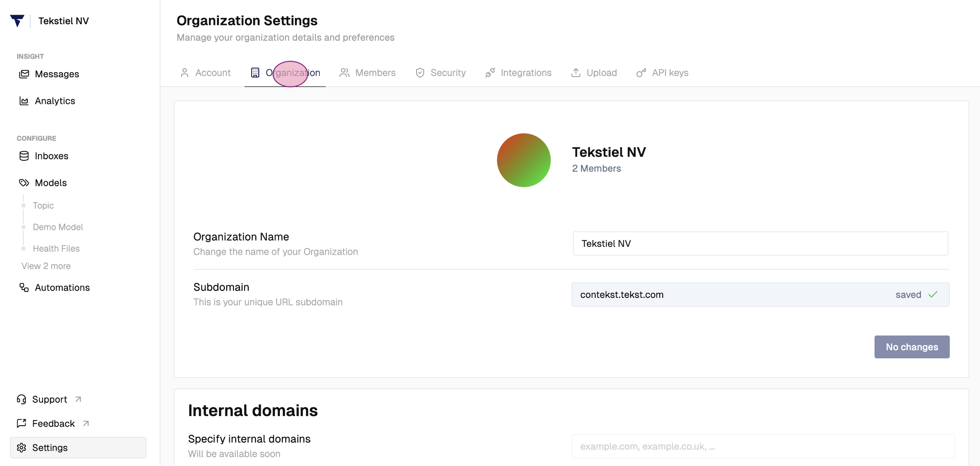Click the Internal domains heading
Image resolution: width=980 pixels, height=466 pixels.
252,411
